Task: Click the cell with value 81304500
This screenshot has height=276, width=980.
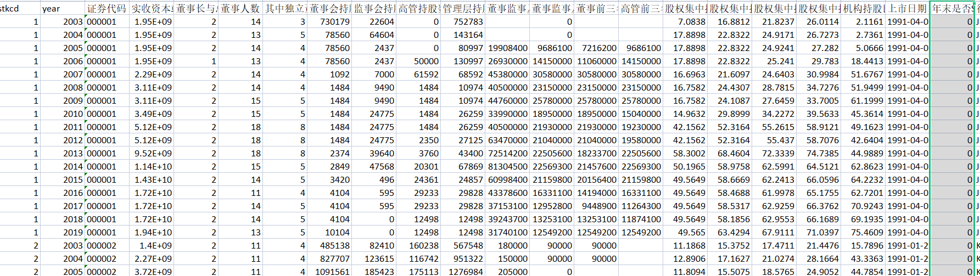Action: coord(507,166)
